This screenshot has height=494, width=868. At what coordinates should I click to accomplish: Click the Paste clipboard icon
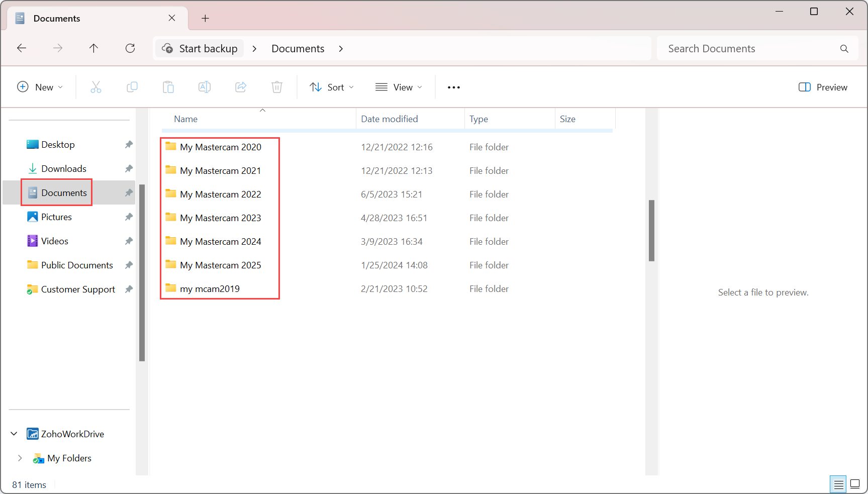(x=168, y=87)
